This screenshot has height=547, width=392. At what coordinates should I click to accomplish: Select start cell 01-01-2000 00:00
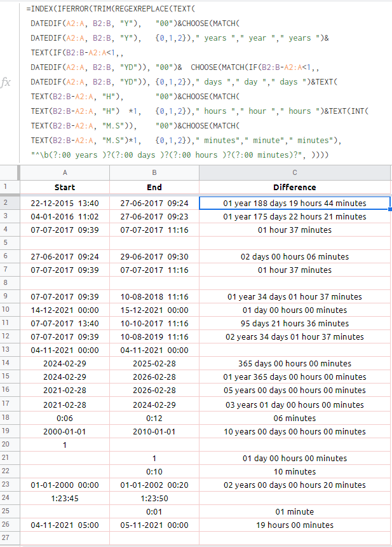point(65,485)
